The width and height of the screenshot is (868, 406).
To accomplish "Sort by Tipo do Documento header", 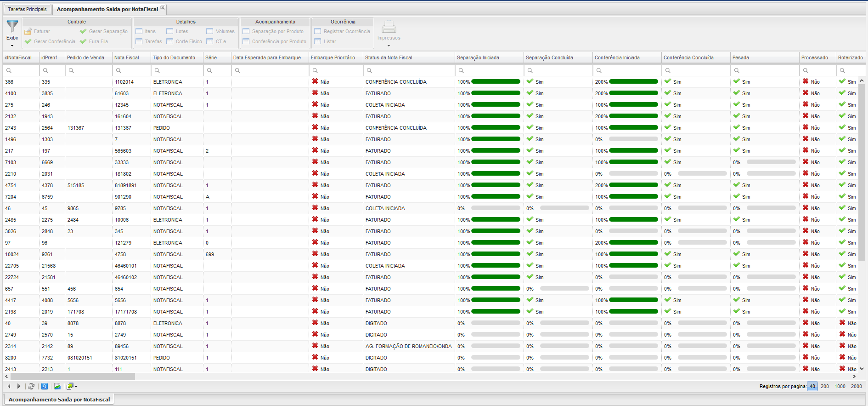I will [x=177, y=57].
